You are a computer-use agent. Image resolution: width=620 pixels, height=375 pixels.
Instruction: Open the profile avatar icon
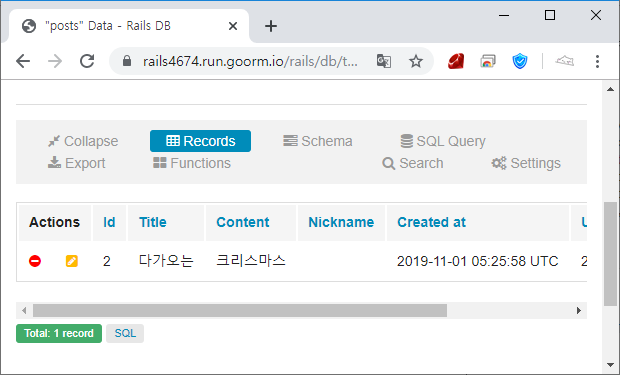565,61
